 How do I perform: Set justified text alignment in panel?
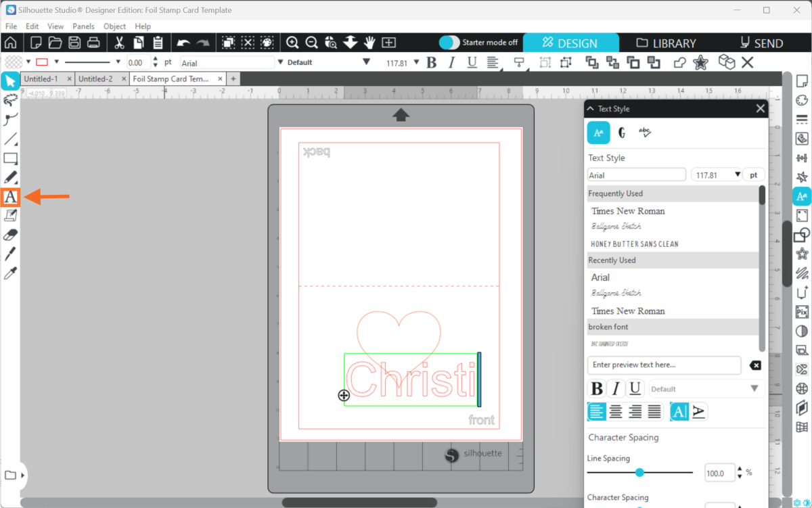click(654, 411)
